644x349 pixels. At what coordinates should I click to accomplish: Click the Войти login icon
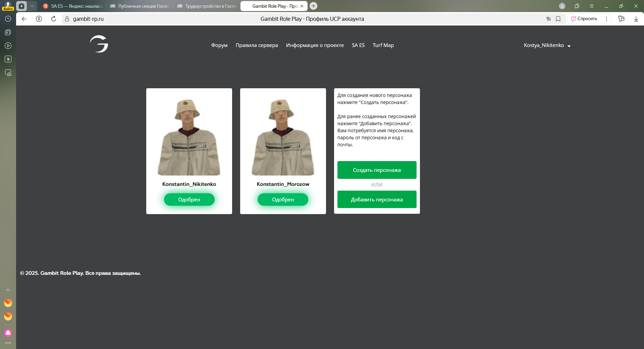[x=8, y=6]
